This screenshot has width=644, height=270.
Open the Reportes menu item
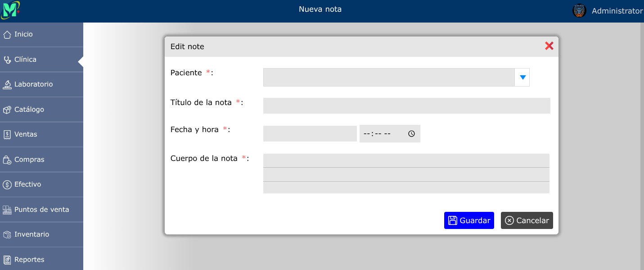(41, 260)
